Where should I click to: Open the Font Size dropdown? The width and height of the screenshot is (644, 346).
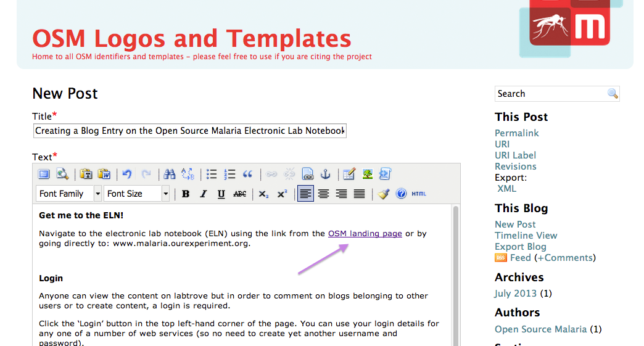point(137,194)
